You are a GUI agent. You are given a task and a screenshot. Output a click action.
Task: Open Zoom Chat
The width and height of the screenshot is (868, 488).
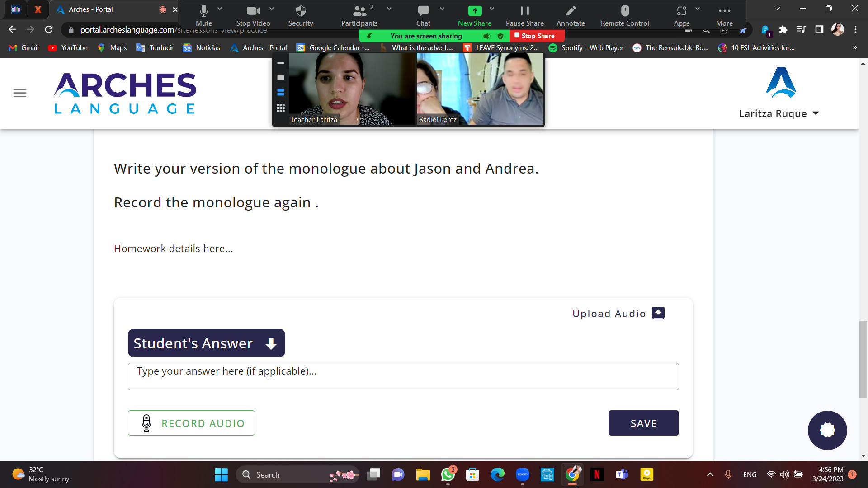pyautogui.click(x=424, y=15)
